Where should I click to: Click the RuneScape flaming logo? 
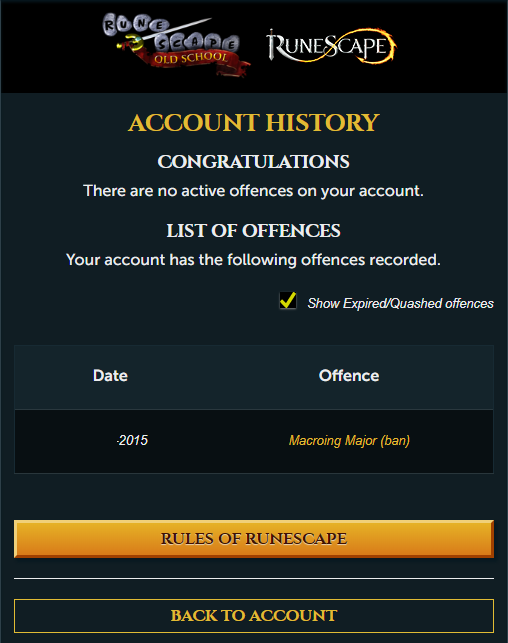click(331, 46)
